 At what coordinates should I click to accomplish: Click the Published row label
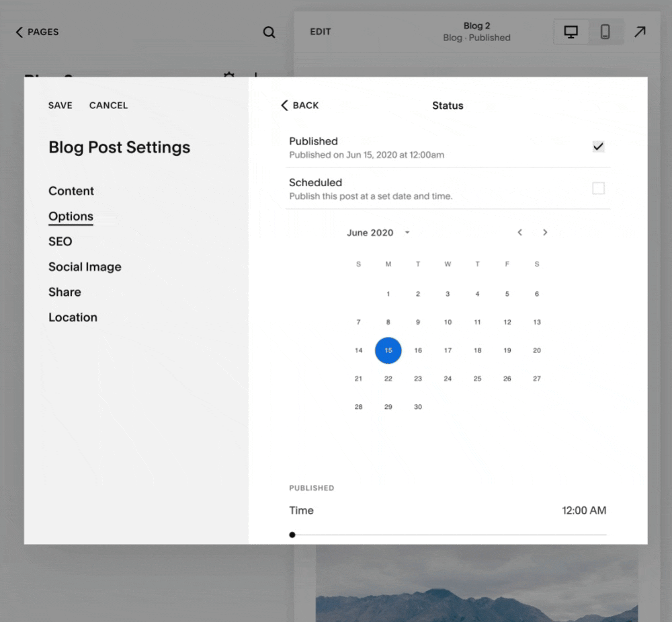click(x=313, y=141)
